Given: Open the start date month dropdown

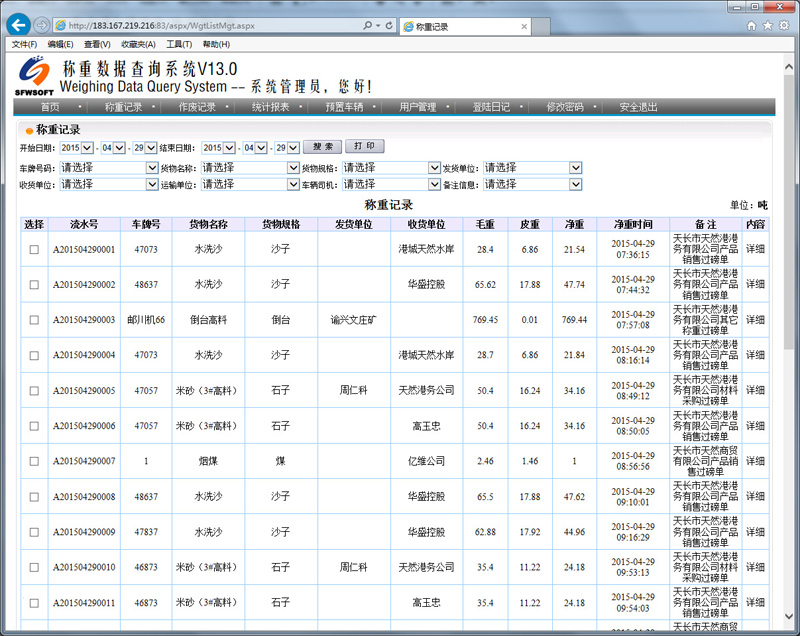Looking at the screenshot, I should pyautogui.click(x=113, y=148).
